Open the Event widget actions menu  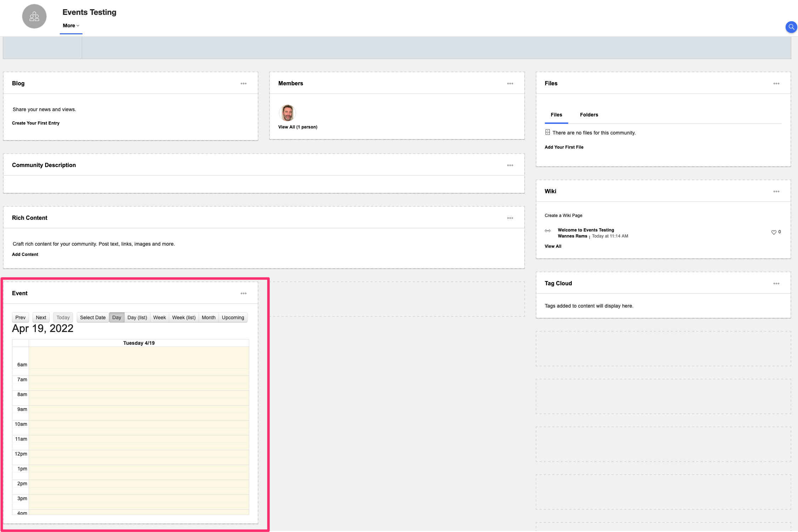pyautogui.click(x=244, y=293)
